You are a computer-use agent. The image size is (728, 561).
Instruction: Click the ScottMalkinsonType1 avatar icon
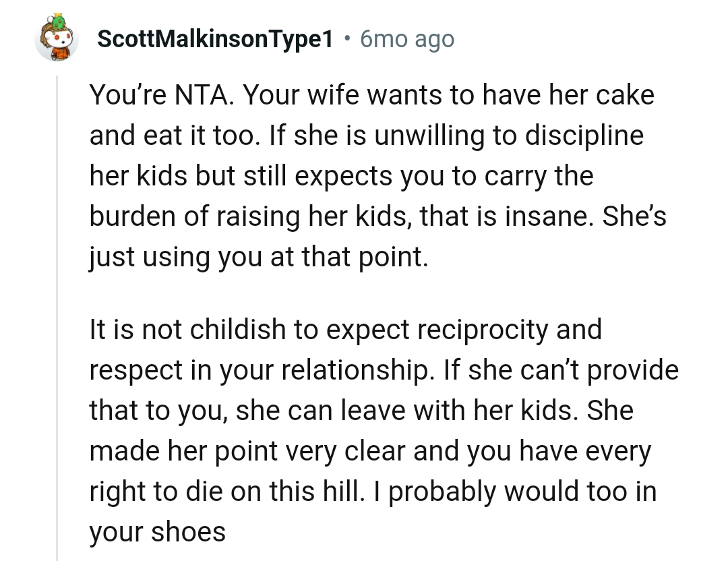(x=57, y=38)
